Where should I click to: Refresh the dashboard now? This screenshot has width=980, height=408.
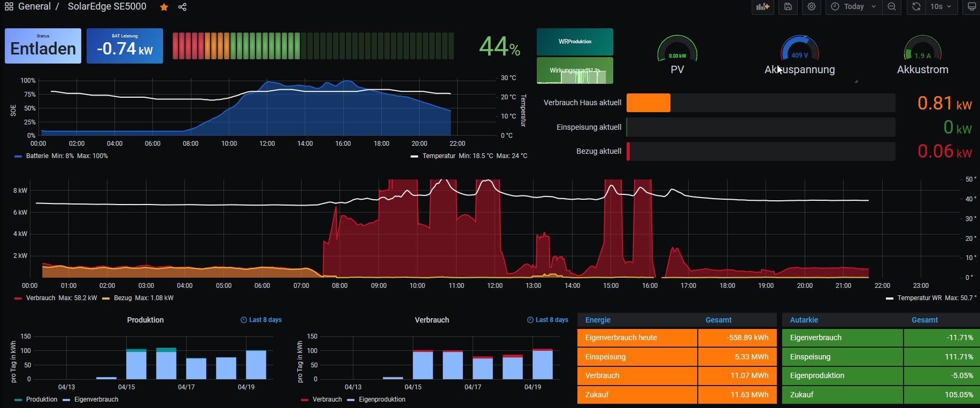pos(916,7)
